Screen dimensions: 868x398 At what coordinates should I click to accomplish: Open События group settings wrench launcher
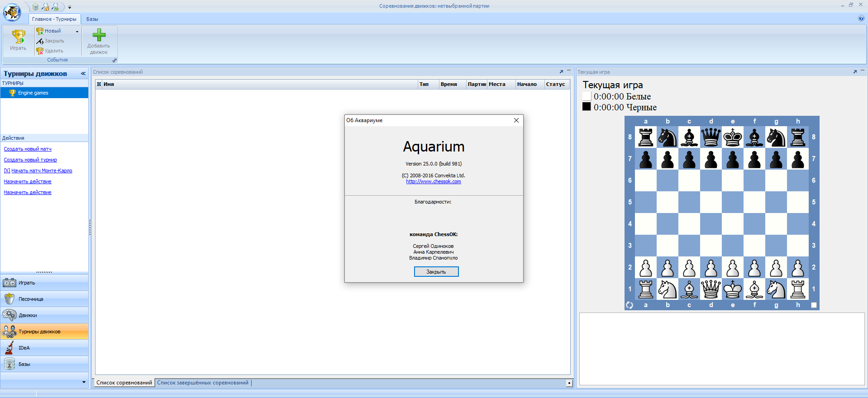(x=114, y=60)
